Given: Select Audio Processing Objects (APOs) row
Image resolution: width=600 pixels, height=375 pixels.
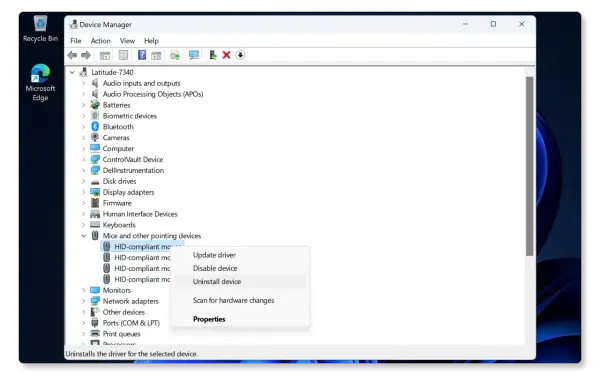Looking at the screenshot, I should point(152,94).
